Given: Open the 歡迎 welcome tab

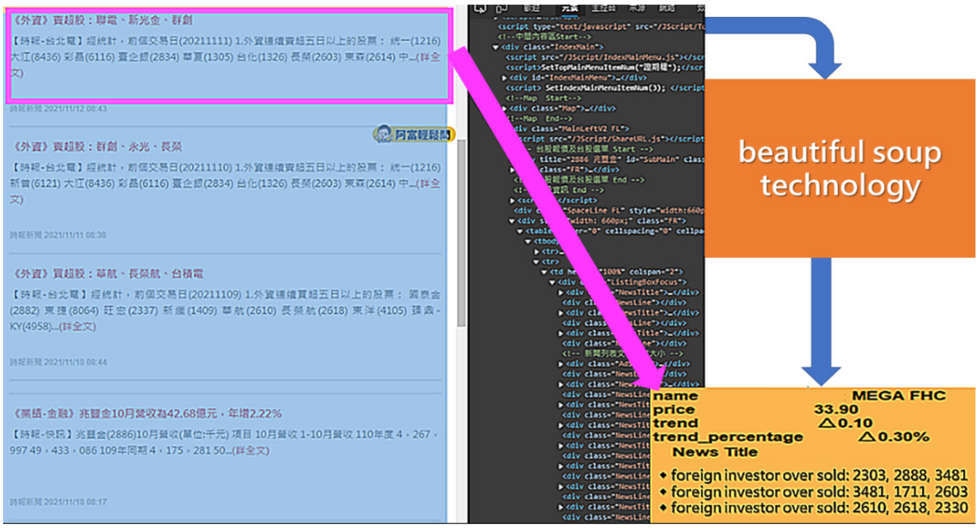Looking at the screenshot, I should [532, 8].
